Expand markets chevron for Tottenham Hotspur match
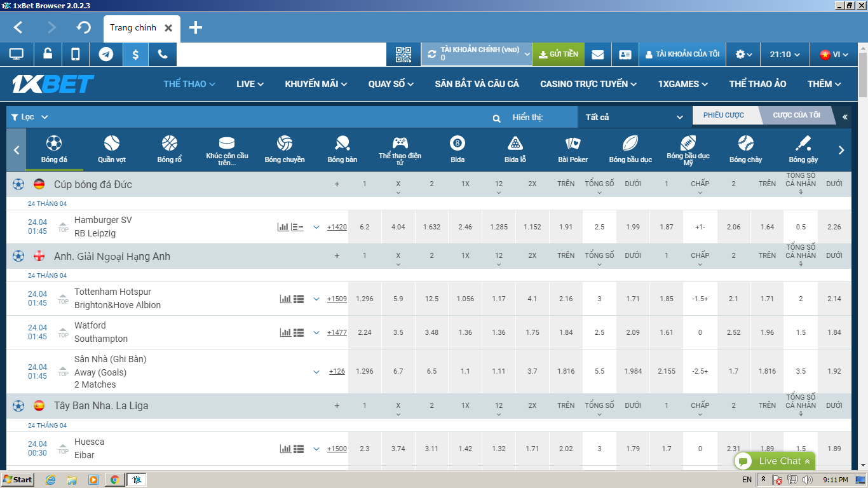 pos(316,299)
